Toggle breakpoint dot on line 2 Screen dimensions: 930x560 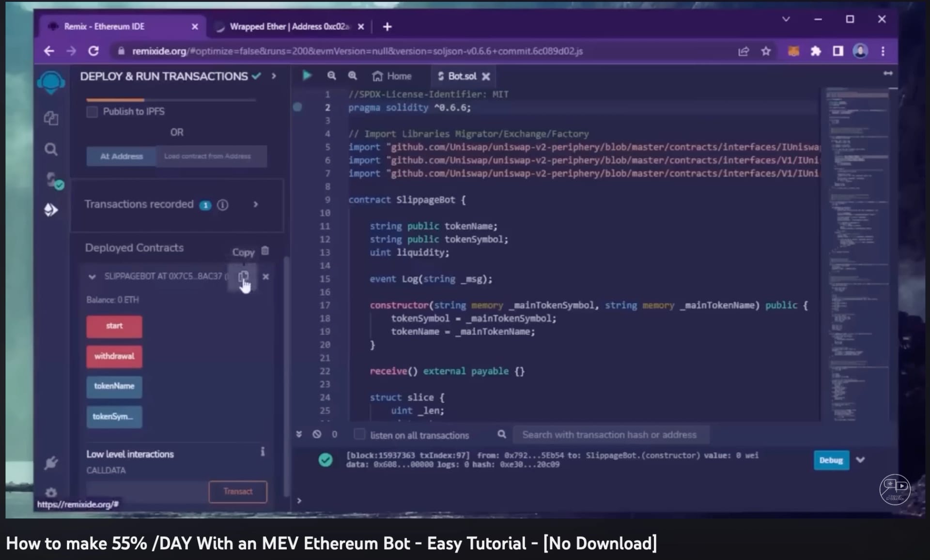coord(297,107)
